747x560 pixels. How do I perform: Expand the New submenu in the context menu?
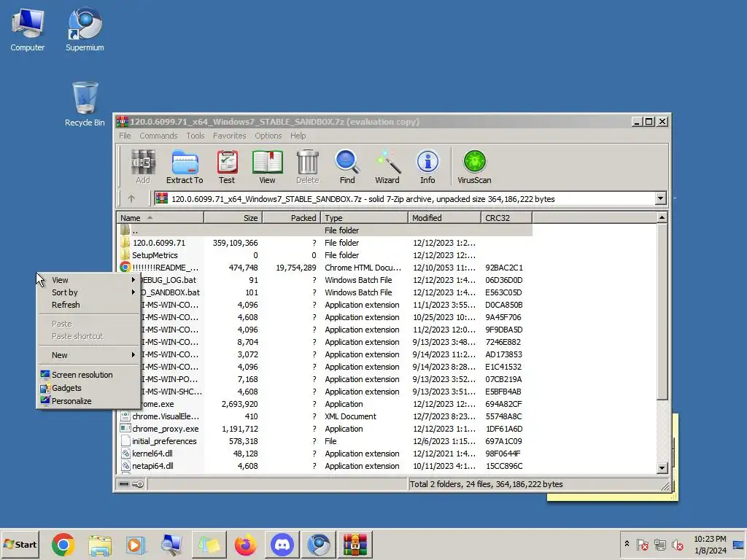[x=88, y=355]
